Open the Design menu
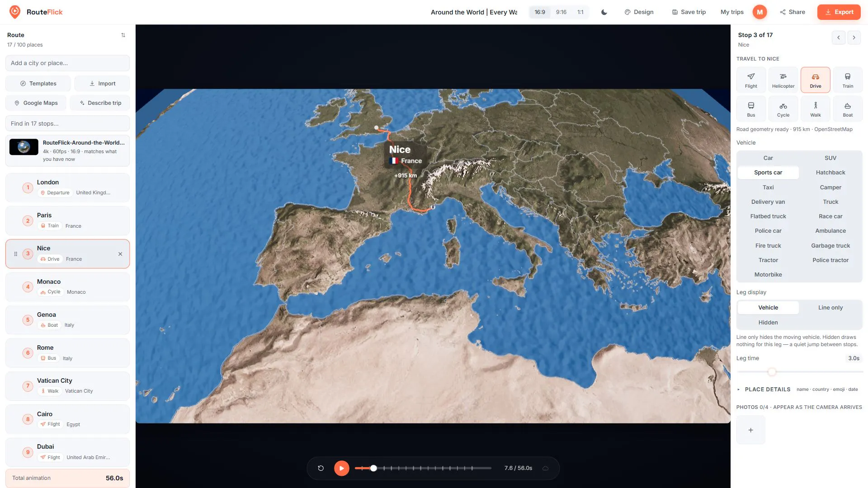Viewport: 868px width, 488px height. click(x=639, y=12)
